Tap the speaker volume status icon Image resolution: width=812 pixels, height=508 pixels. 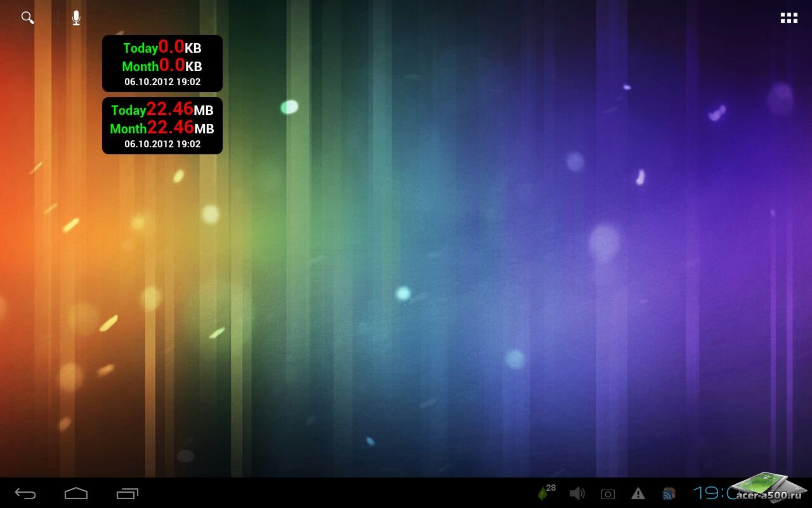click(577, 493)
